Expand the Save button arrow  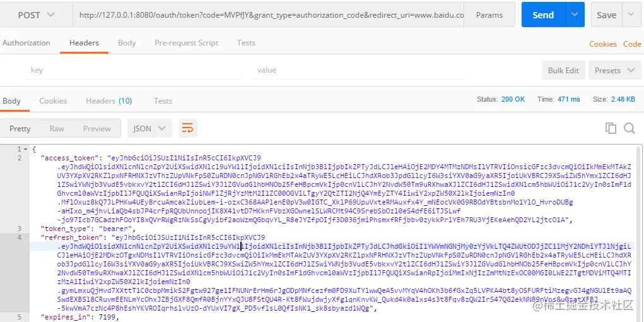tap(631, 15)
